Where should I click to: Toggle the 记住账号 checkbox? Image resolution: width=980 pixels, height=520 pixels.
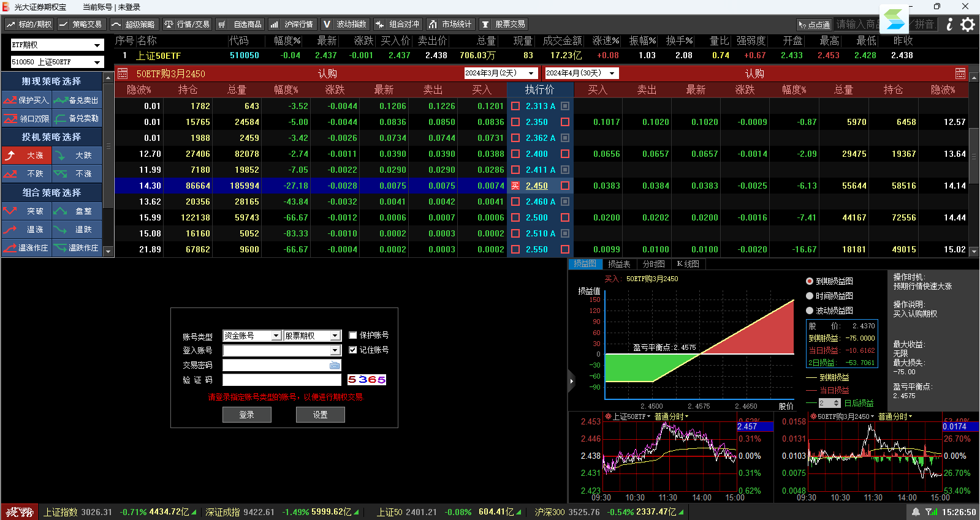353,350
